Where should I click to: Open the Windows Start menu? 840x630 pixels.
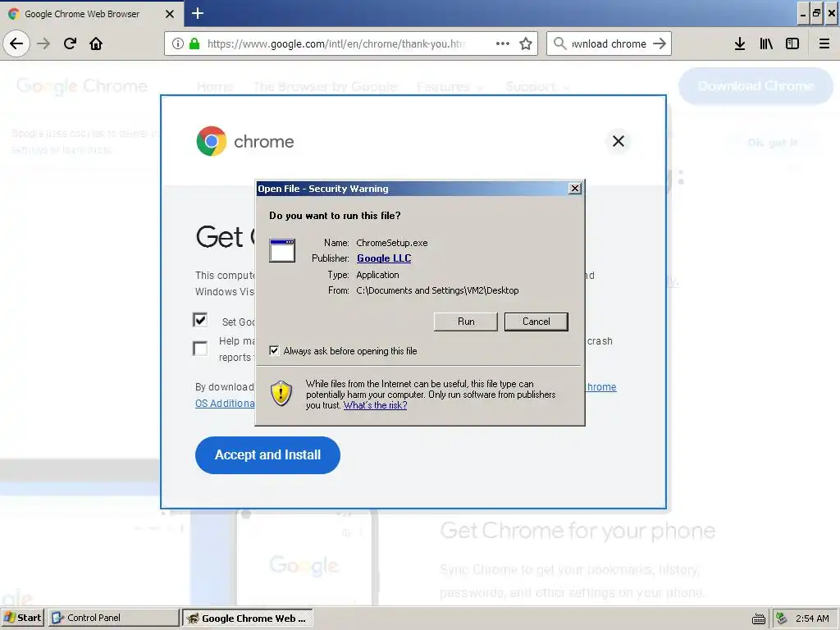22,618
